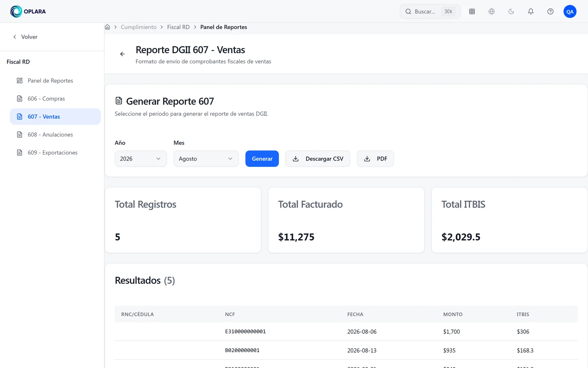This screenshot has height=368, width=588.
Task: Select NCF B0200000001 cell
Action: (x=242, y=350)
